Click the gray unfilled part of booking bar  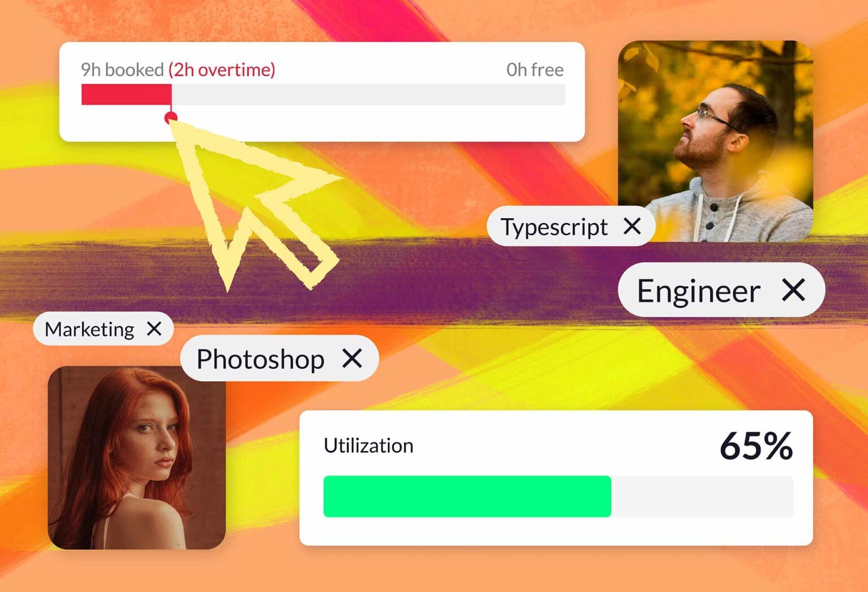coord(368,94)
